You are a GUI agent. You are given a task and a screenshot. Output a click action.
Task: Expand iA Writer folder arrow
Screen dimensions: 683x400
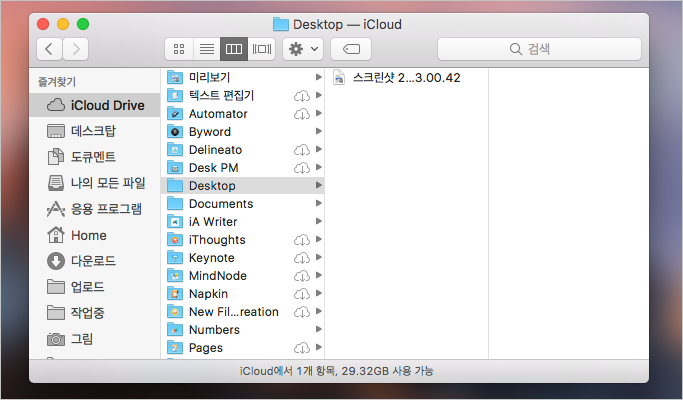[318, 221]
